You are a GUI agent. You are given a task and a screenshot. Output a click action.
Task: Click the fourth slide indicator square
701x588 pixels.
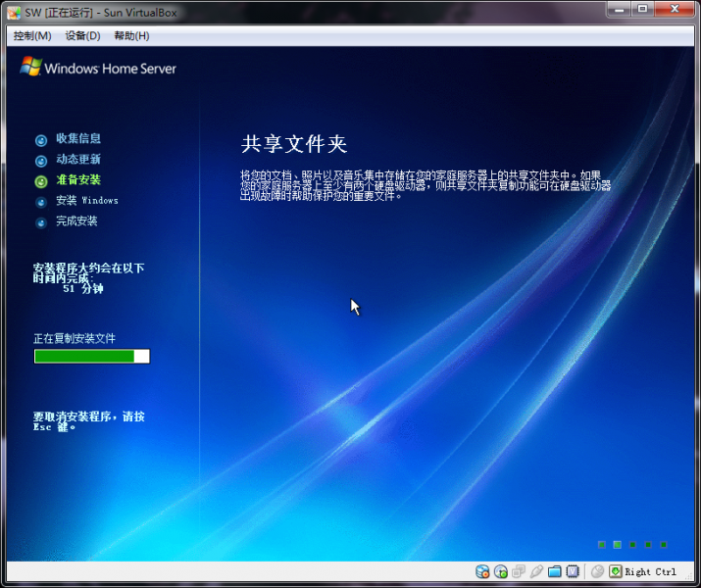[x=648, y=544]
